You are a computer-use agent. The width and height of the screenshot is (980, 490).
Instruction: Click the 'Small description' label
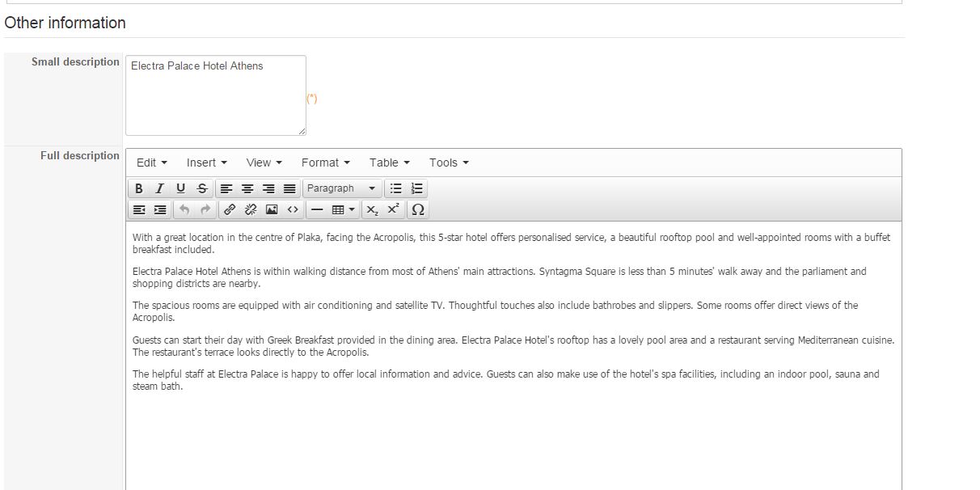pos(75,61)
